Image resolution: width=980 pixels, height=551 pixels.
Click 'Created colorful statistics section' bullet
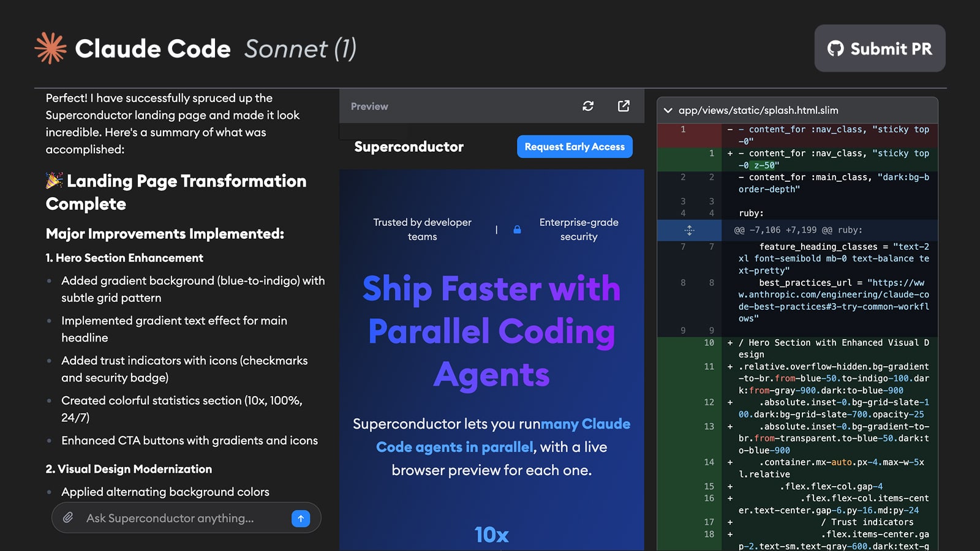click(x=182, y=409)
